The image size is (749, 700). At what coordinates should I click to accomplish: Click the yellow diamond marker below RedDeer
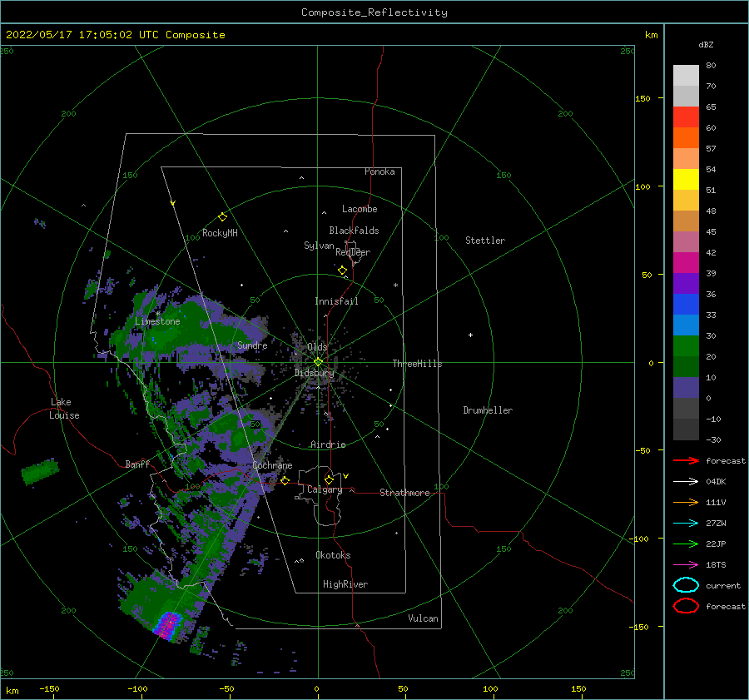tap(342, 271)
